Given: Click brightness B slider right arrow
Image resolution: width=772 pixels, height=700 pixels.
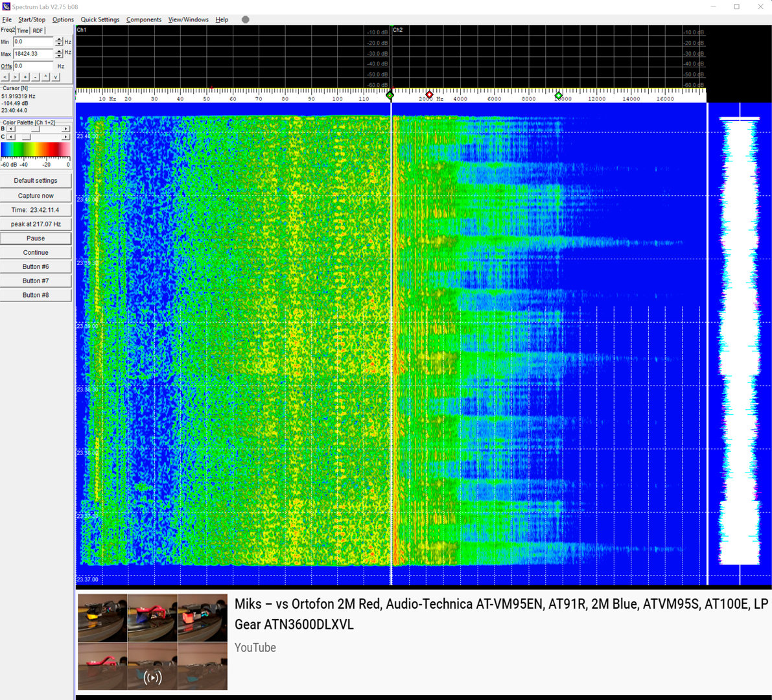Looking at the screenshot, I should coord(65,129).
